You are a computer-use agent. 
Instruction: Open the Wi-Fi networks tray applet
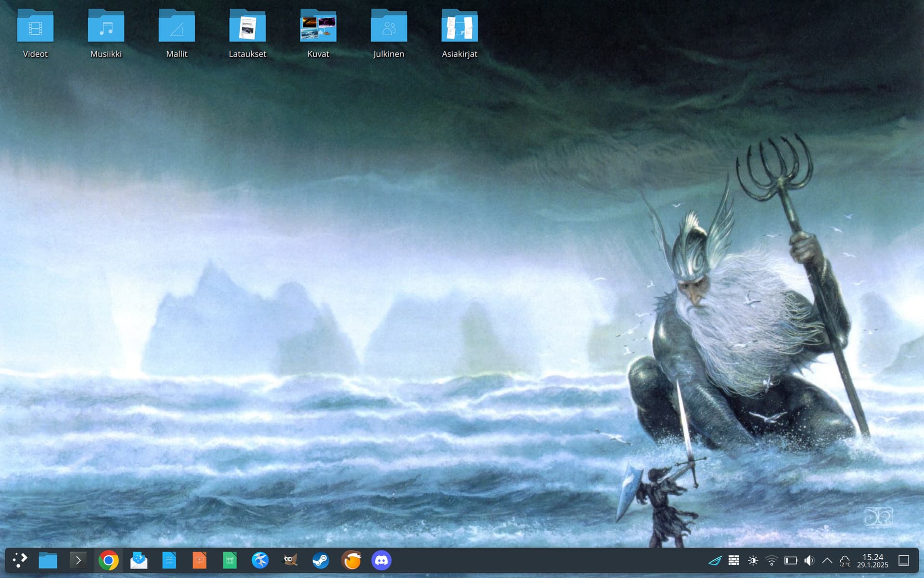coord(771,560)
